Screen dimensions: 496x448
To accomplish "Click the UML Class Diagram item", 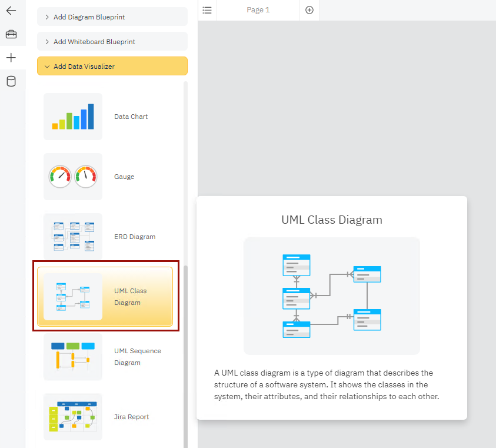I will point(105,297).
